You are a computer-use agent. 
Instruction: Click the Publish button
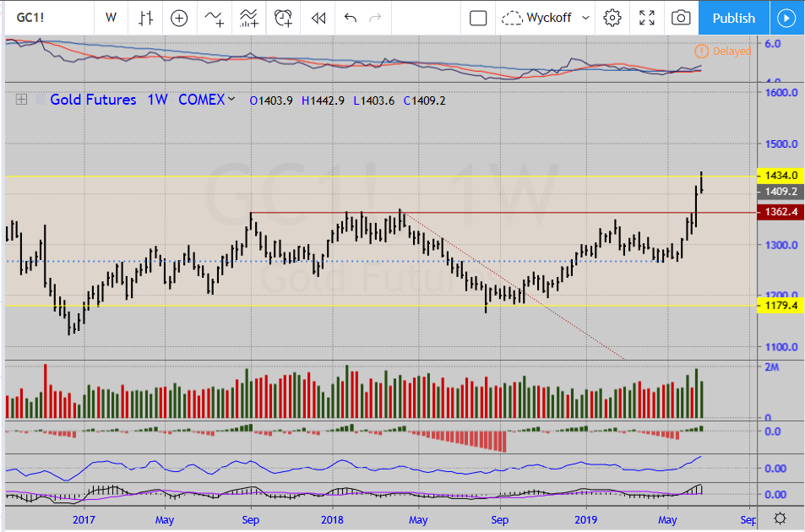(x=733, y=18)
